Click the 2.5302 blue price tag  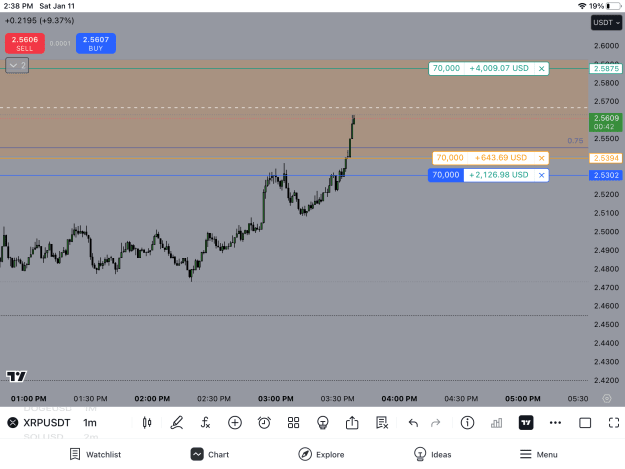(606, 175)
